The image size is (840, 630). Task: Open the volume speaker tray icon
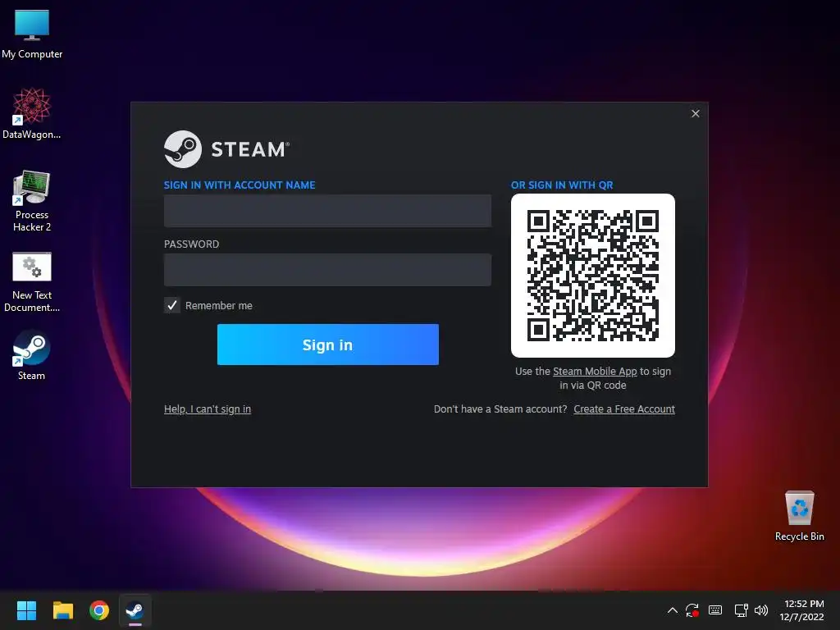(x=761, y=610)
